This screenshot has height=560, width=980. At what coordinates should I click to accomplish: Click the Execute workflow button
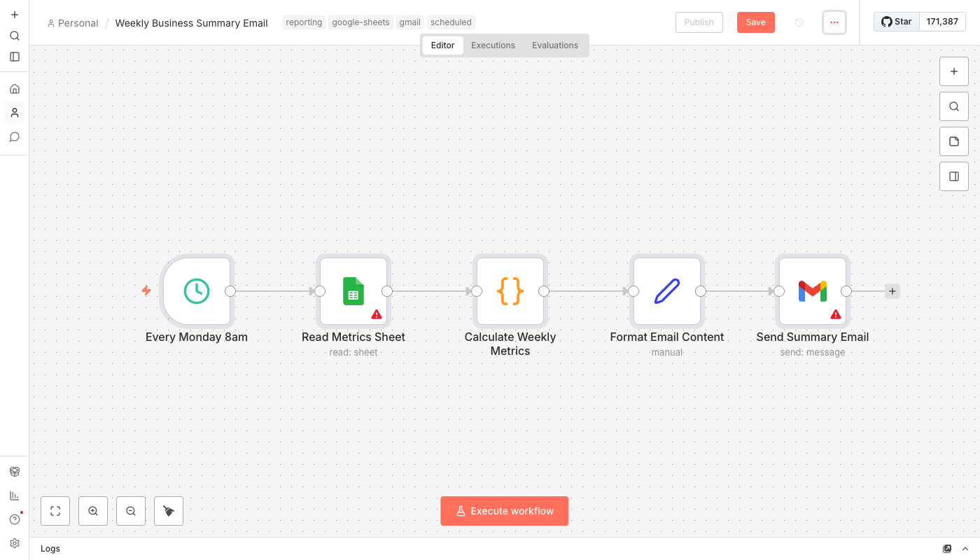(x=504, y=511)
